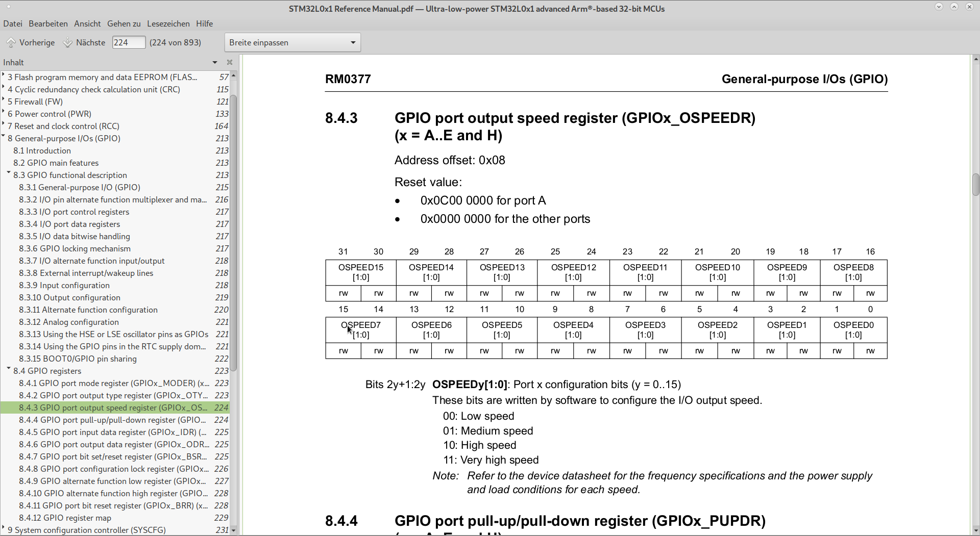The width and height of the screenshot is (980, 536).
Task: Expand chapter 5 Firewall (FW)
Action: pyautogui.click(x=4, y=99)
